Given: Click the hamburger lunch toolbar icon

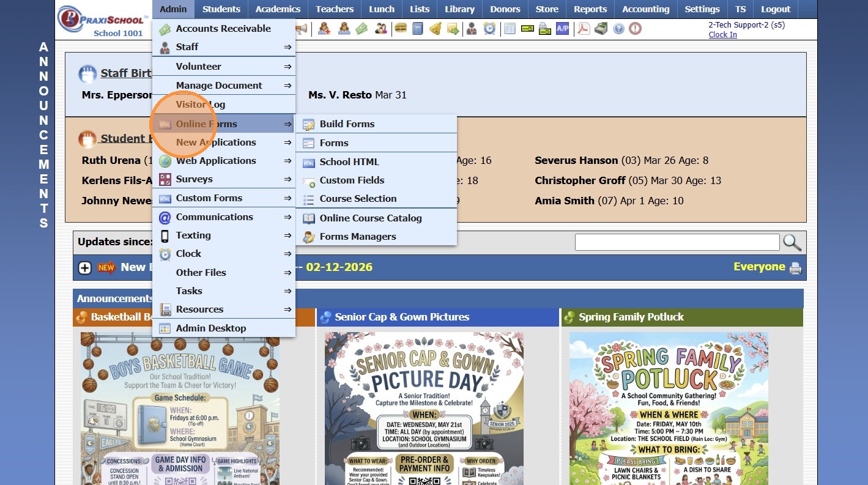Looking at the screenshot, I should point(401,28).
